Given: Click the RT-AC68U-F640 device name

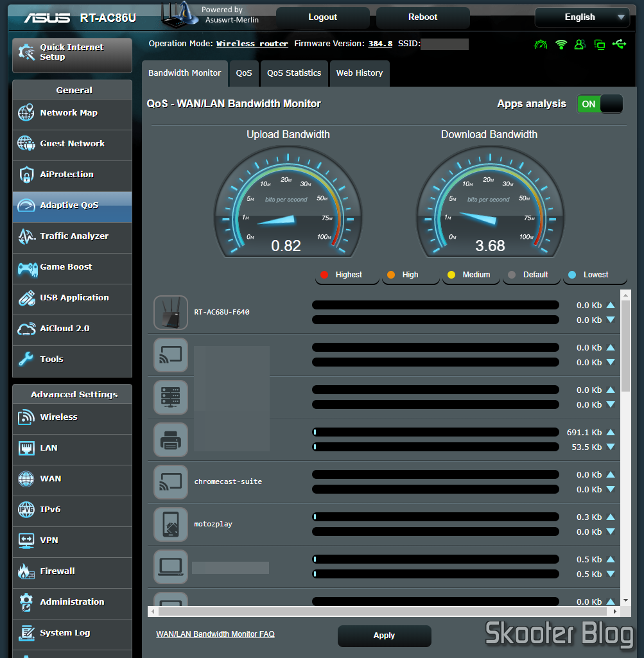Looking at the screenshot, I should [x=222, y=312].
